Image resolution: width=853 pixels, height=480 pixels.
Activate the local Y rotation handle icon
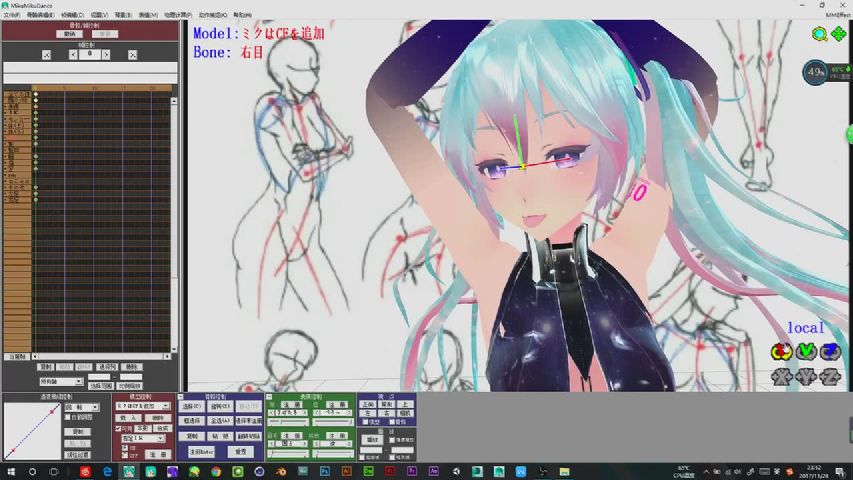click(806, 352)
